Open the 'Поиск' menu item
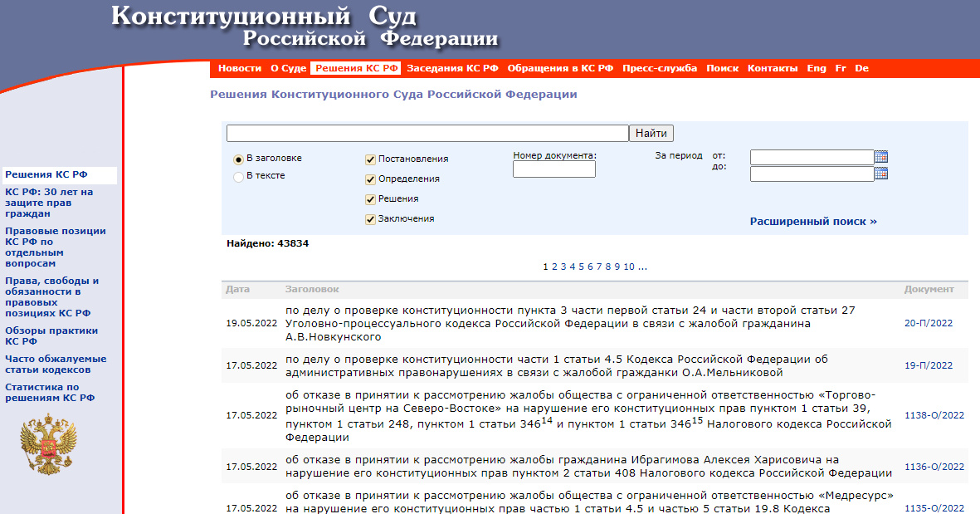Viewport: 980px width, 514px height. (x=723, y=68)
